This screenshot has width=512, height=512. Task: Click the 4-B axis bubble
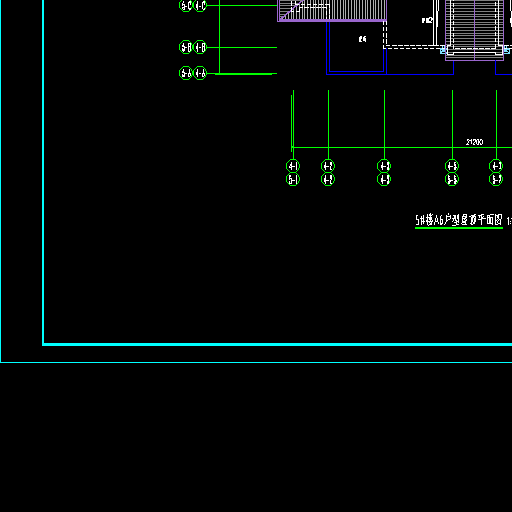tap(200, 47)
